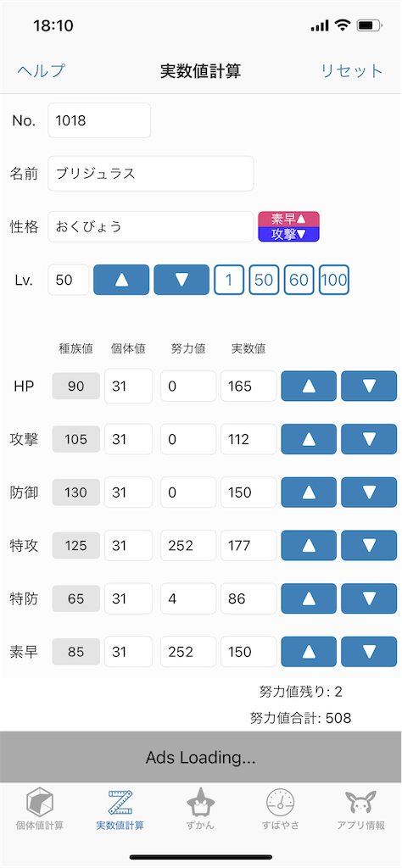This screenshot has width=402, height=868.
Task: Open the ずかん Pokédex tab icon
Action: (200, 802)
